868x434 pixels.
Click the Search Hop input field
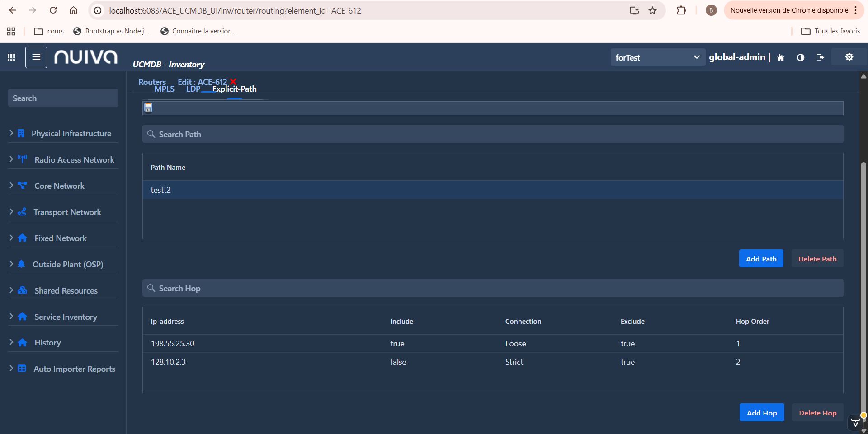click(493, 288)
